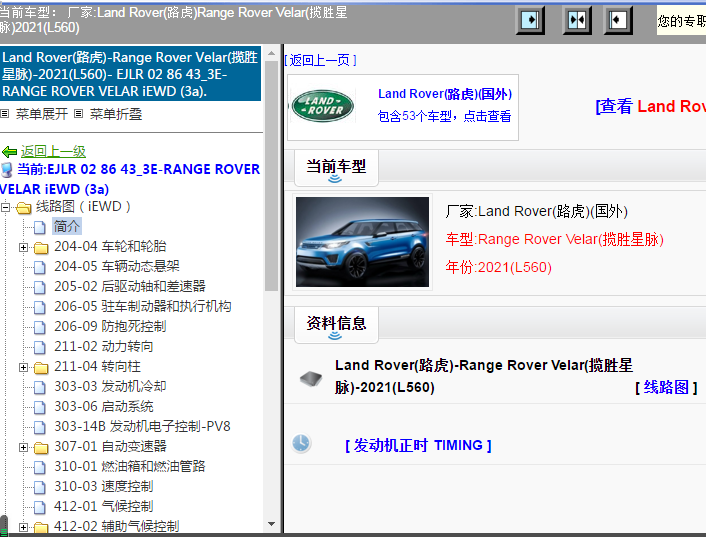Screen dimensions: 706x537
Task: Expand the 204-04 车轮和轮胎 folder
Action: [x=23, y=247]
